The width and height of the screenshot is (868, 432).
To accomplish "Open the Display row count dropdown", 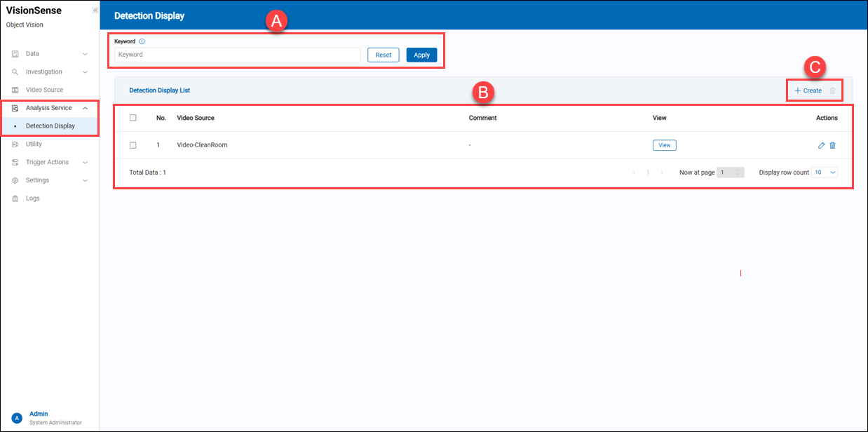I will click(825, 172).
